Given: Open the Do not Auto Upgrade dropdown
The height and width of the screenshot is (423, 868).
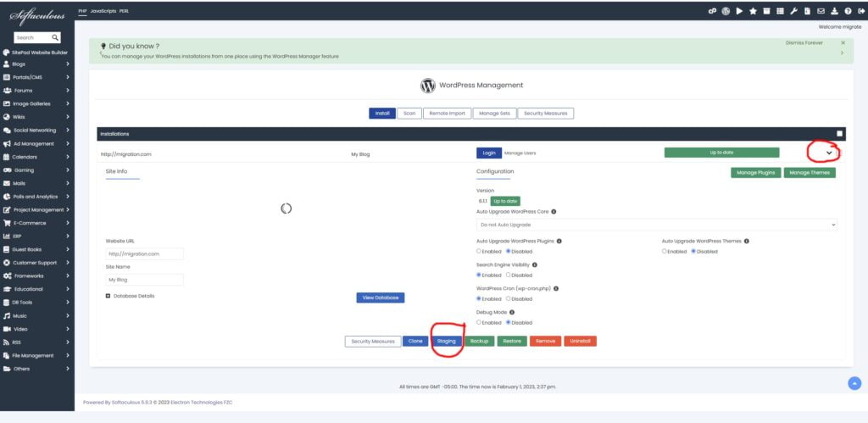Looking at the screenshot, I should (x=657, y=225).
